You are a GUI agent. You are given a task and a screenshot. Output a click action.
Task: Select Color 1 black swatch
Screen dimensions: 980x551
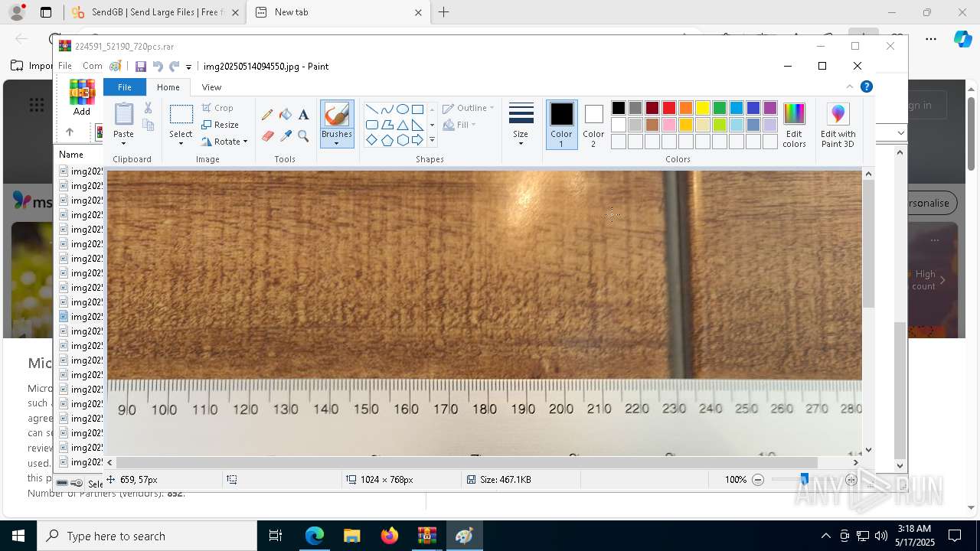click(561, 125)
